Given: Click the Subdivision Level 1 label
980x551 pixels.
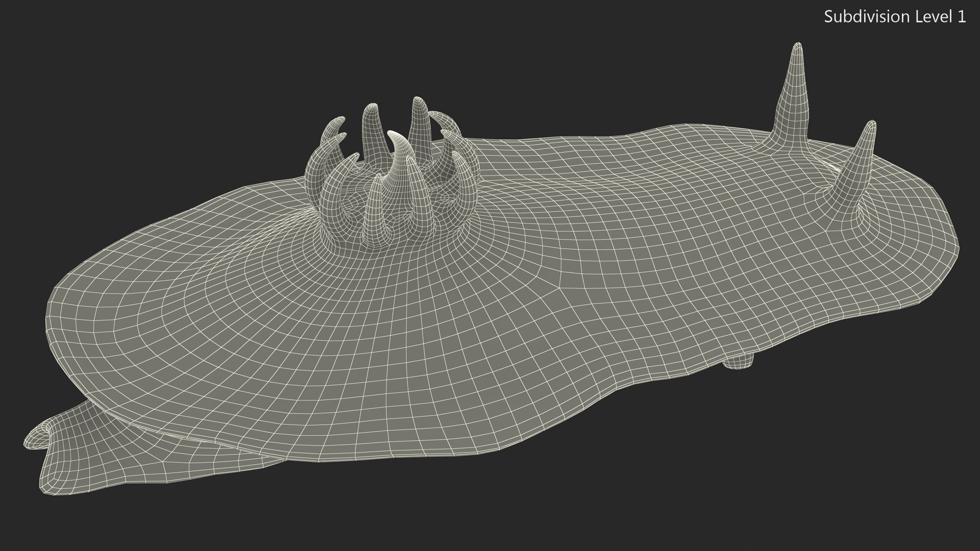Looking at the screenshot, I should coord(894,17).
